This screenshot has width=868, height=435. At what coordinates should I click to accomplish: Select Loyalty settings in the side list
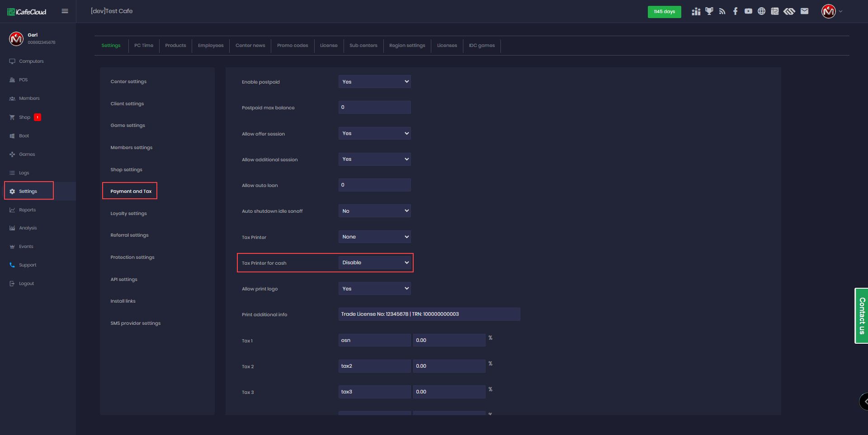(x=128, y=214)
